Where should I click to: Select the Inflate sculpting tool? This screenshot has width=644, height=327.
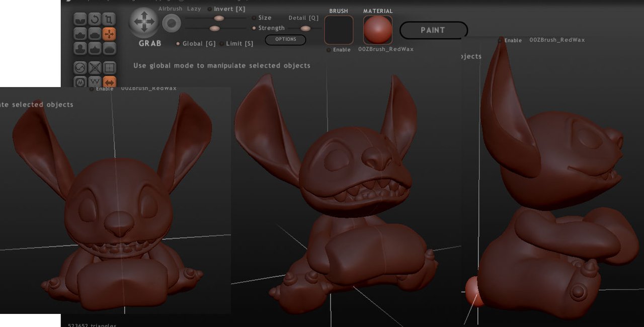(80, 48)
